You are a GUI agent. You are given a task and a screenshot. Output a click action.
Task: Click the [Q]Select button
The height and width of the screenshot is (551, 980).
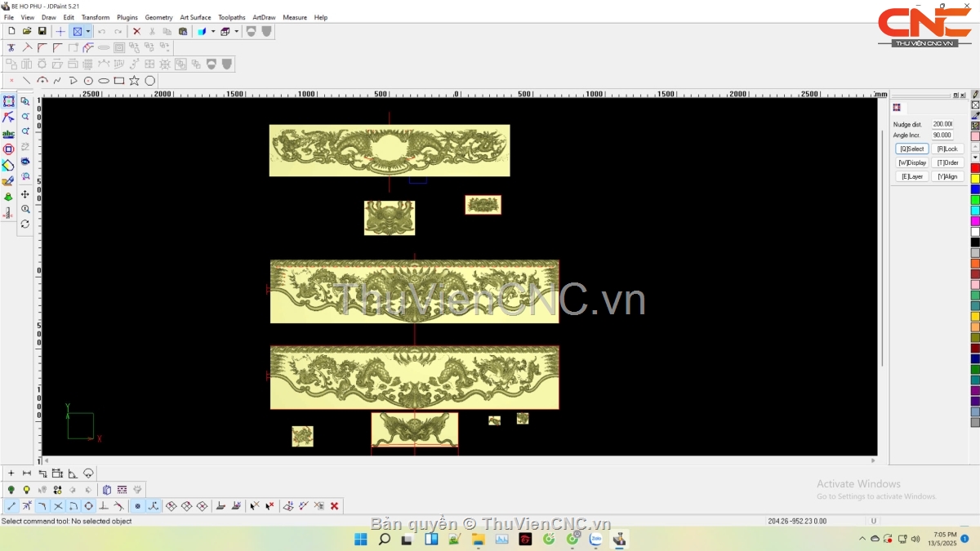tap(912, 149)
